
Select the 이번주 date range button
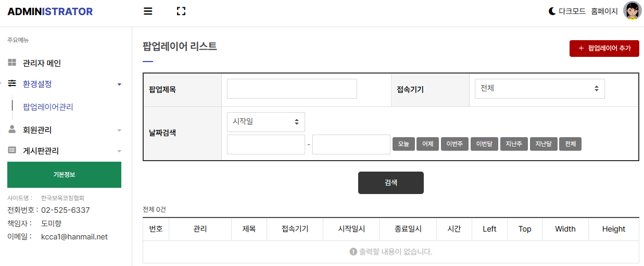click(454, 144)
